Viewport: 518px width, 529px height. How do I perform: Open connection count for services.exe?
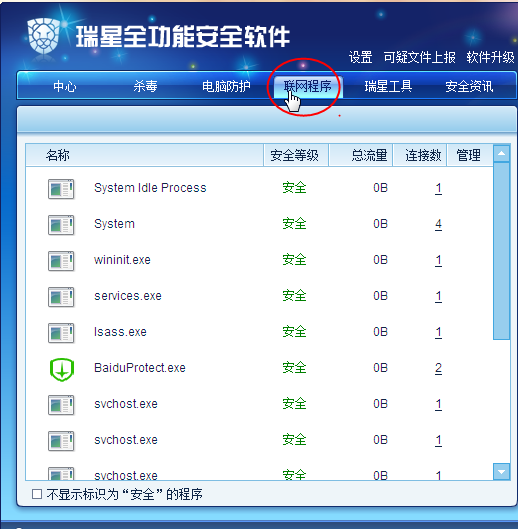(438, 296)
